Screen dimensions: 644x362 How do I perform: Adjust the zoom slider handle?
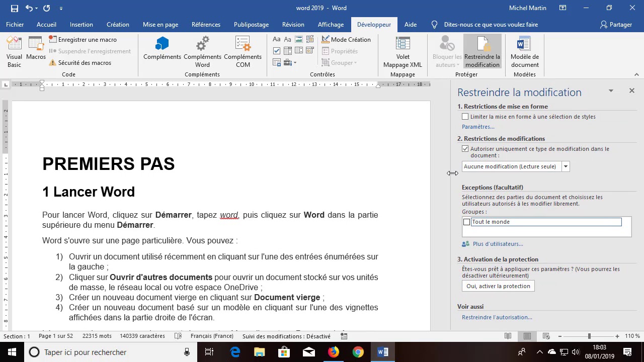(x=589, y=336)
